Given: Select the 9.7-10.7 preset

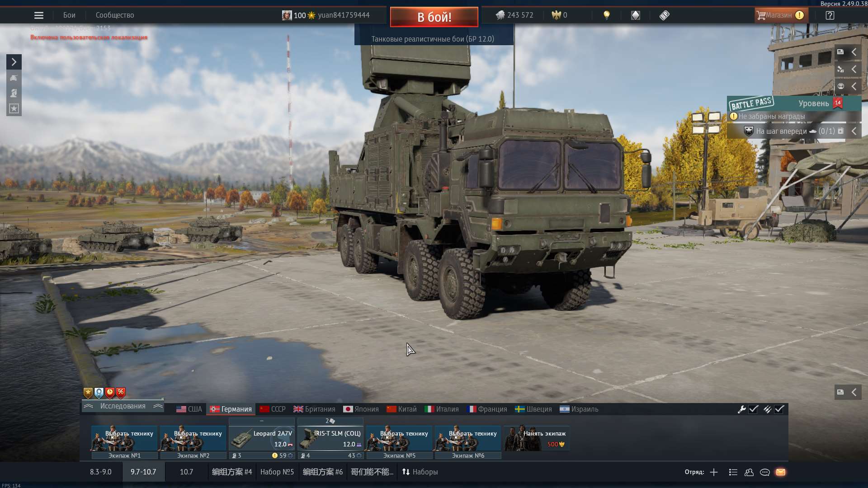Looking at the screenshot, I should (143, 472).
